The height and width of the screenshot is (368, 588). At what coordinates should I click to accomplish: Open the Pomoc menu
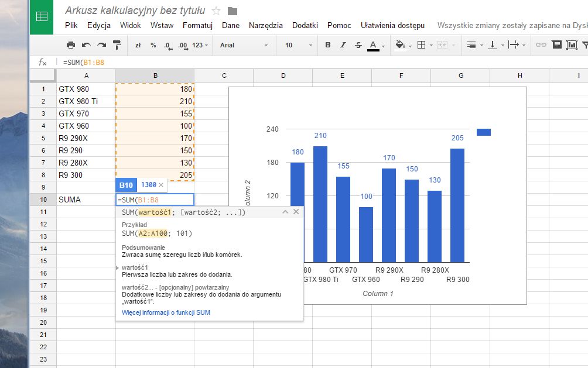pos(339,25)
